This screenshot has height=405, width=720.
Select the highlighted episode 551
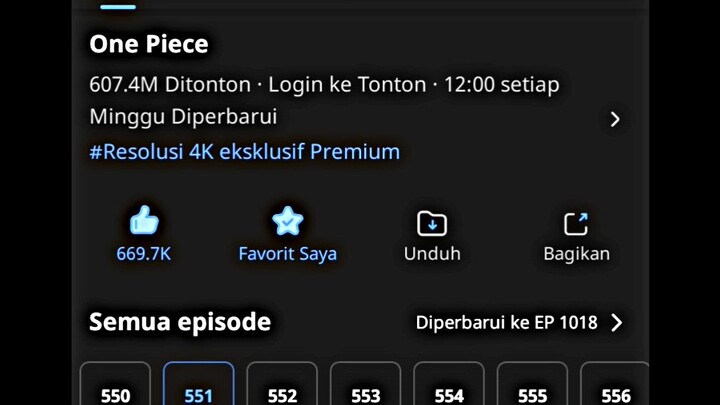coord(198,384)
